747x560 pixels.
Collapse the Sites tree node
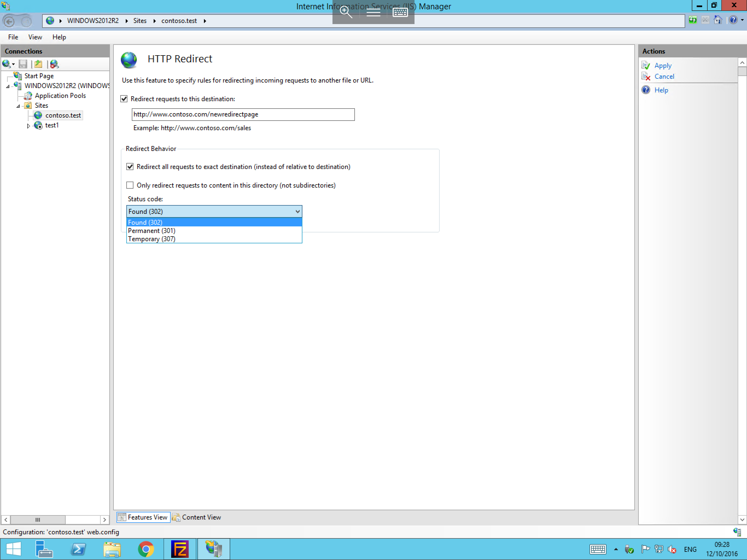pos(18,106)
